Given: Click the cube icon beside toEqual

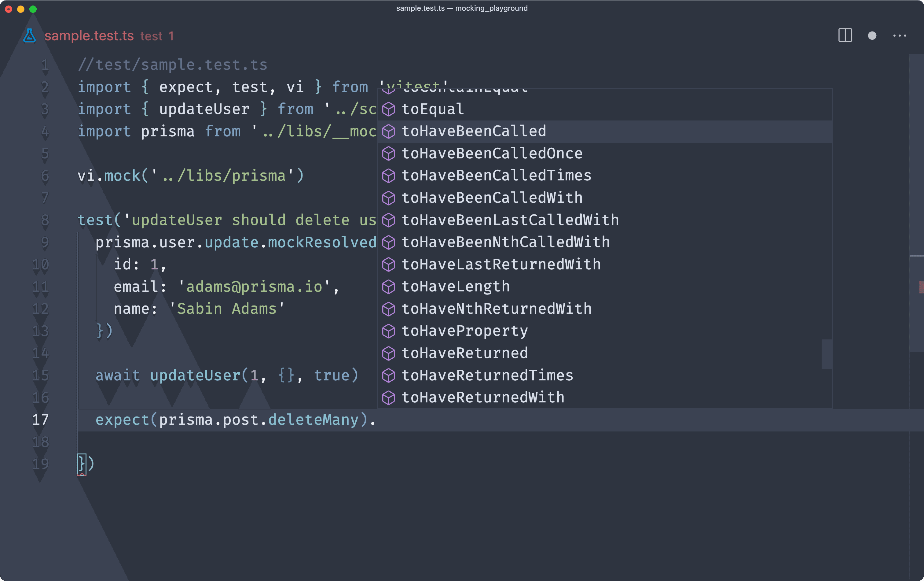Looking at the screenshot, I should point(389,109).
